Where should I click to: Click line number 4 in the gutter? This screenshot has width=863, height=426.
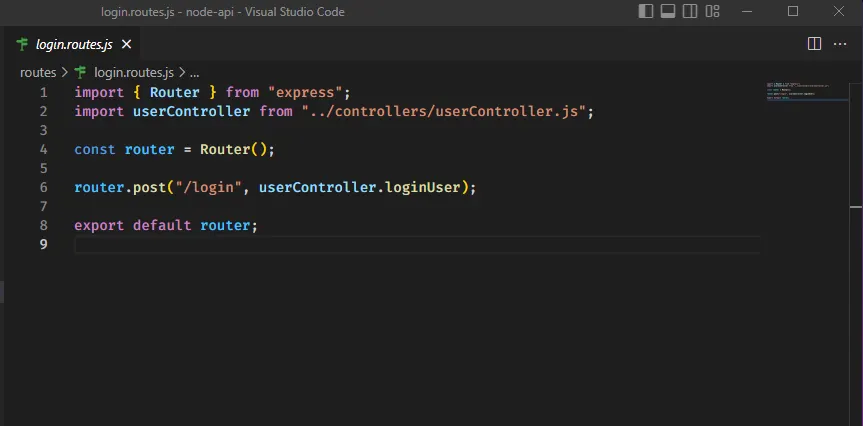pos(43,150)
